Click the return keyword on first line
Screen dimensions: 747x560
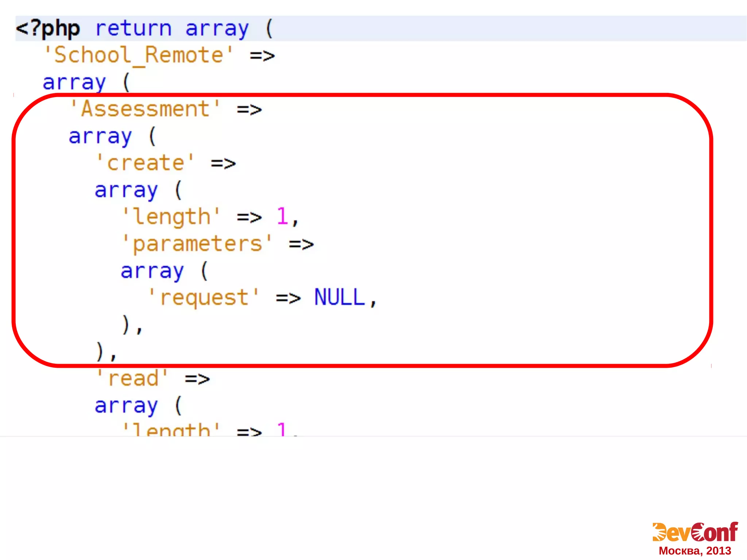(x=133, y=28)
